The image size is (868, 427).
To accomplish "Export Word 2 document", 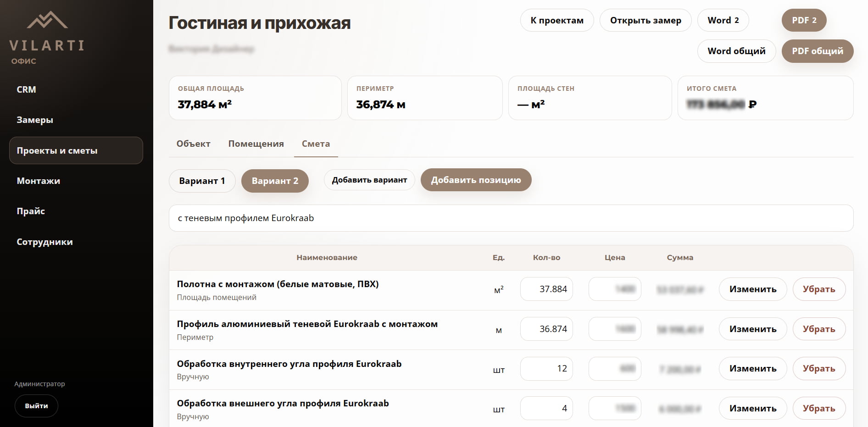I will tap(723, 20).
